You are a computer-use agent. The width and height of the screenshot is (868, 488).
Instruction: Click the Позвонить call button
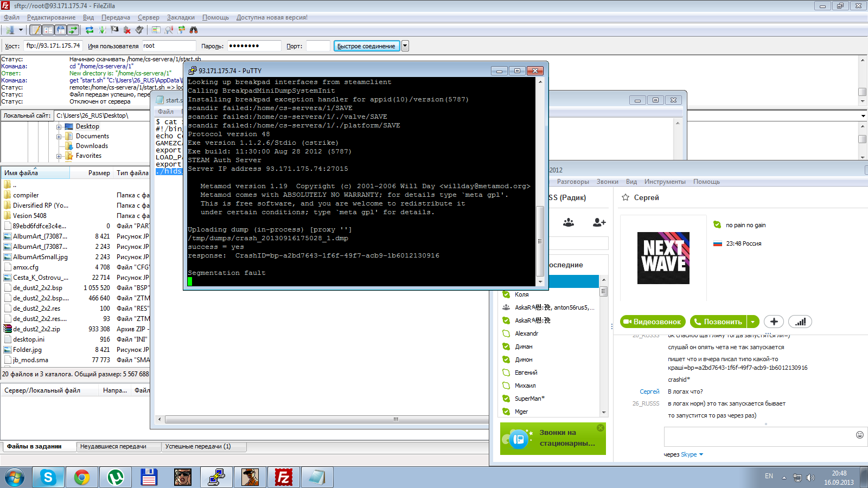click(718, 322)
